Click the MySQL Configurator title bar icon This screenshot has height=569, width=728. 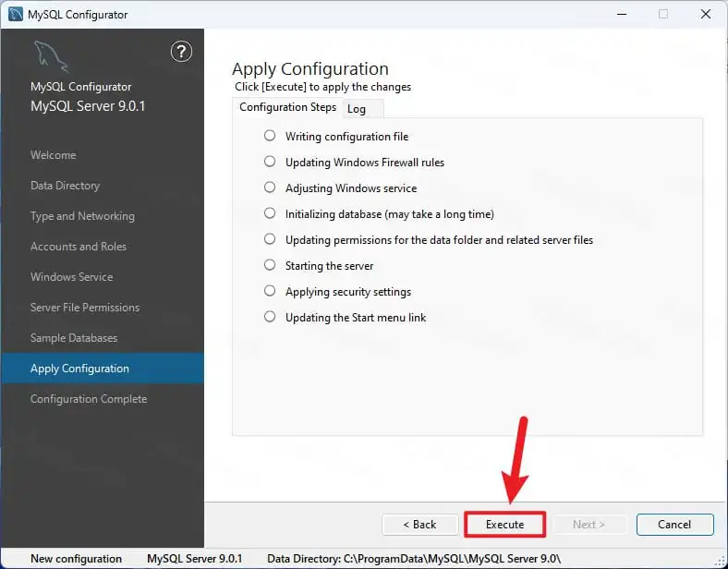(x=16, y=14)
